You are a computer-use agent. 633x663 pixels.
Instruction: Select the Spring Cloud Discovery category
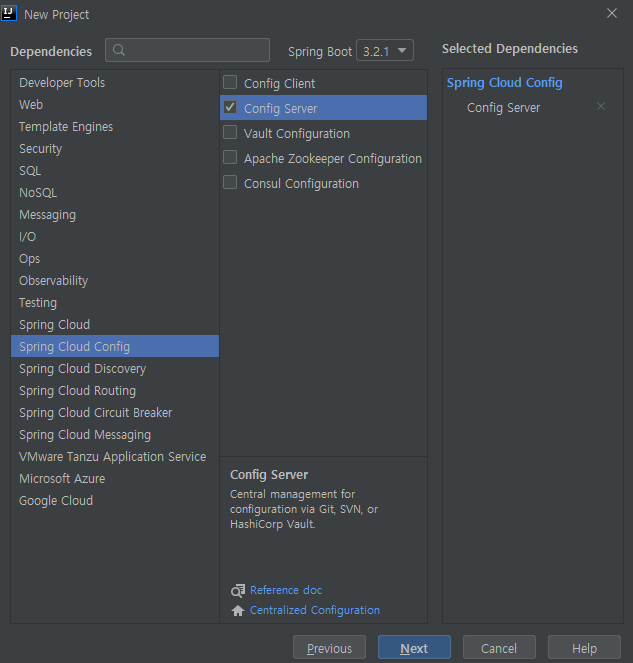[115, 368]
